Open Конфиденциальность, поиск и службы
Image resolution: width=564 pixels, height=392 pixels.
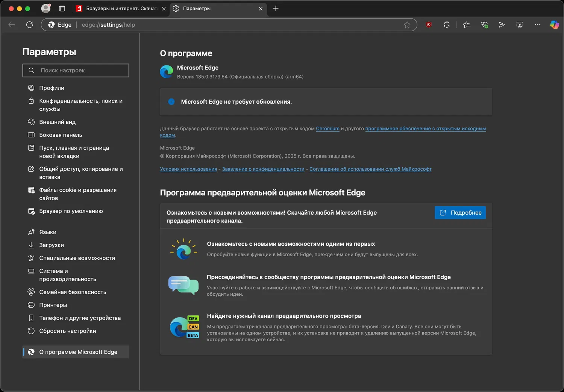76,105
